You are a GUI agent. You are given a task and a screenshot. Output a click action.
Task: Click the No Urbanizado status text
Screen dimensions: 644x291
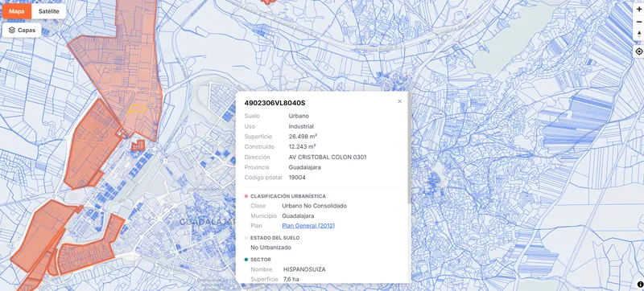click(x=270, y=248)
